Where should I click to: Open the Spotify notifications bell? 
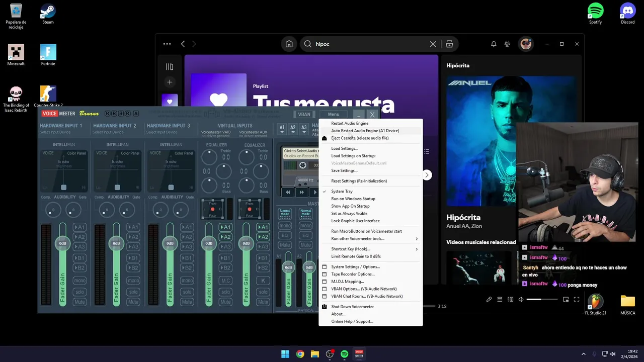(x=494, y=44)
